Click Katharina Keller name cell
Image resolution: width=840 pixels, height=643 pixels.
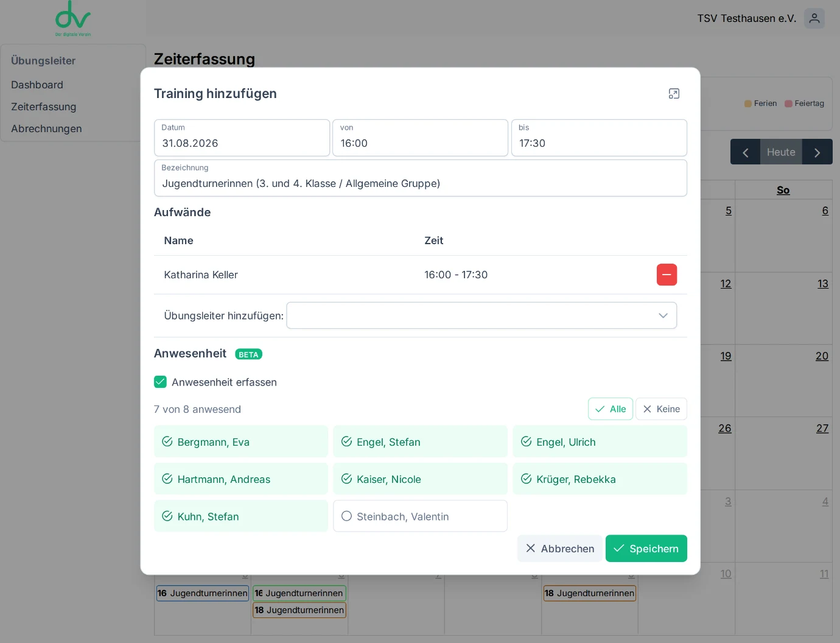tap(201, 275)
